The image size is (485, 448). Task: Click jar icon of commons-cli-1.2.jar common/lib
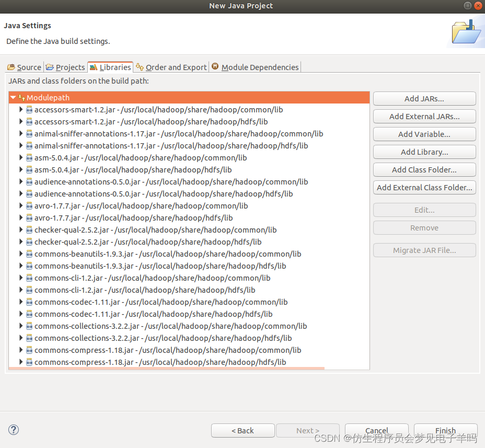[29, 278]
